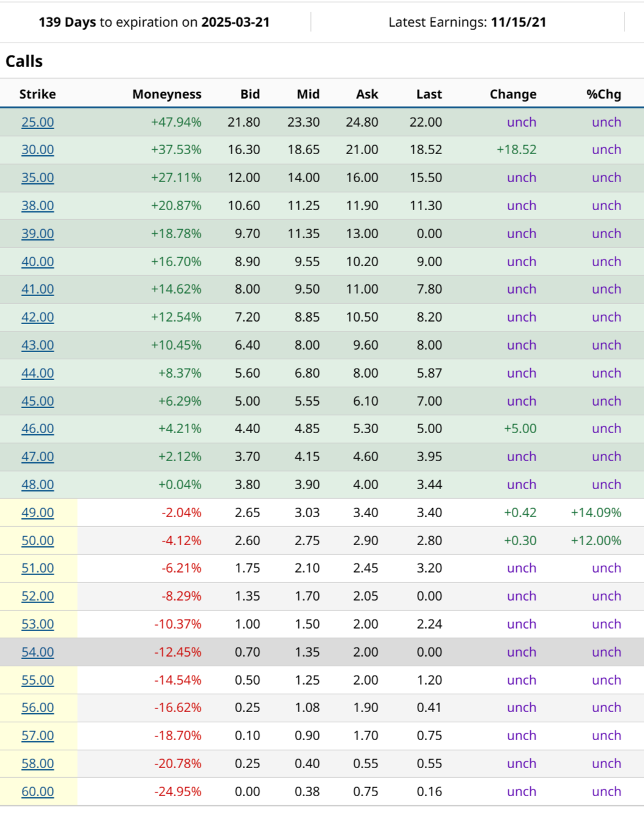Click the expiration date 2025-03-21
Screen dimensions: 644x815
[x=236, y=23]
